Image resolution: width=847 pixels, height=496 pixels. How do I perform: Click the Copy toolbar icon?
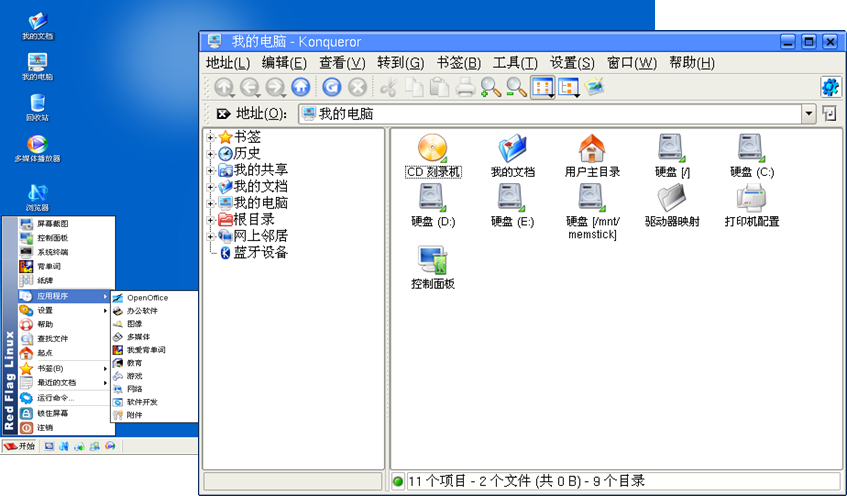[414, 87]
